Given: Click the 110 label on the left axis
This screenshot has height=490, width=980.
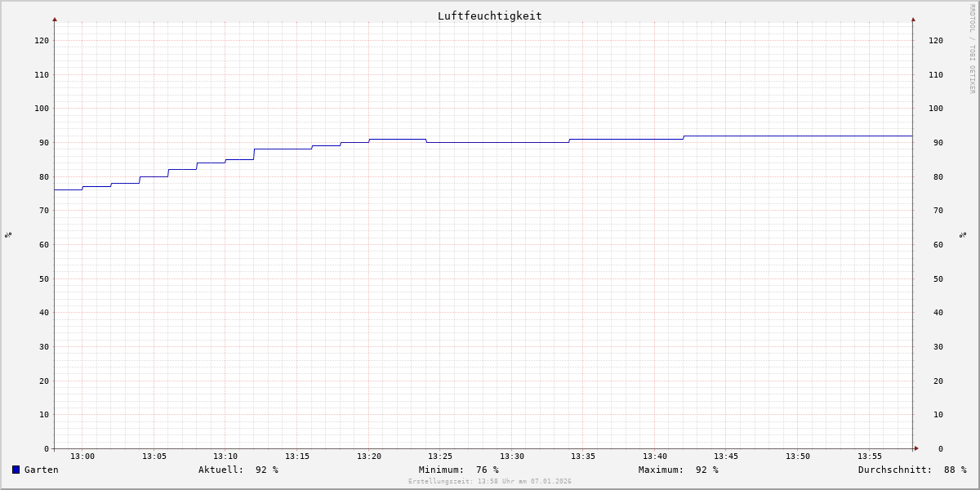Looking at the screenshot, I should (x=42, y=75).
